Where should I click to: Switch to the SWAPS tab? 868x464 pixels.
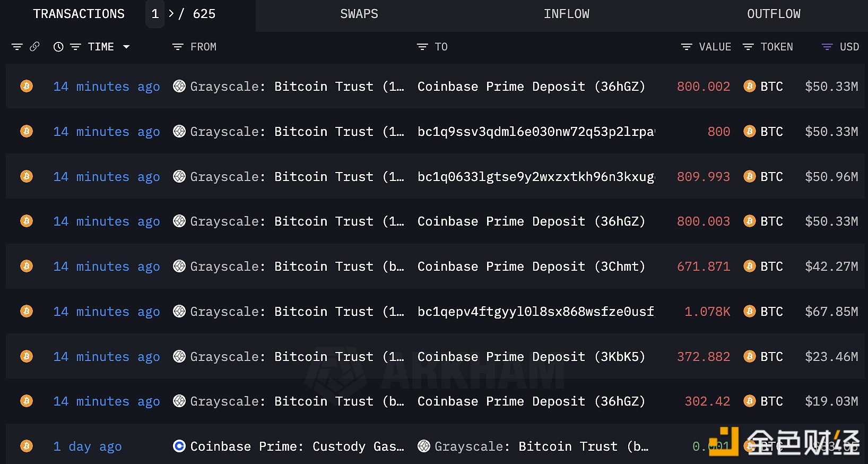[x=359, y=14]
